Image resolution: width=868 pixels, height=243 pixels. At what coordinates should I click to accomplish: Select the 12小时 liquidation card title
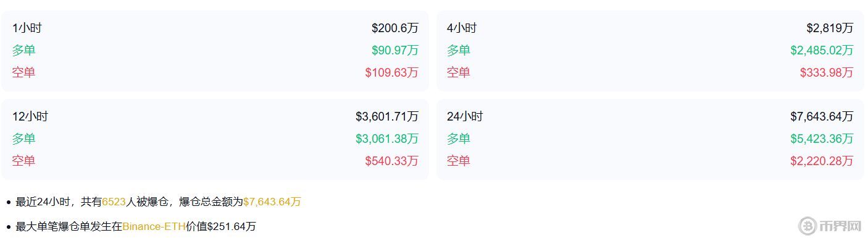point(30,116)
